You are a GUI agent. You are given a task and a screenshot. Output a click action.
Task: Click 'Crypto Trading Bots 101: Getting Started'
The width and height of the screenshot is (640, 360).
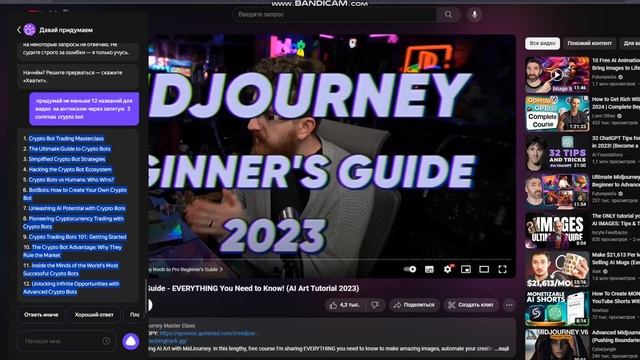[x=78, y=237]
